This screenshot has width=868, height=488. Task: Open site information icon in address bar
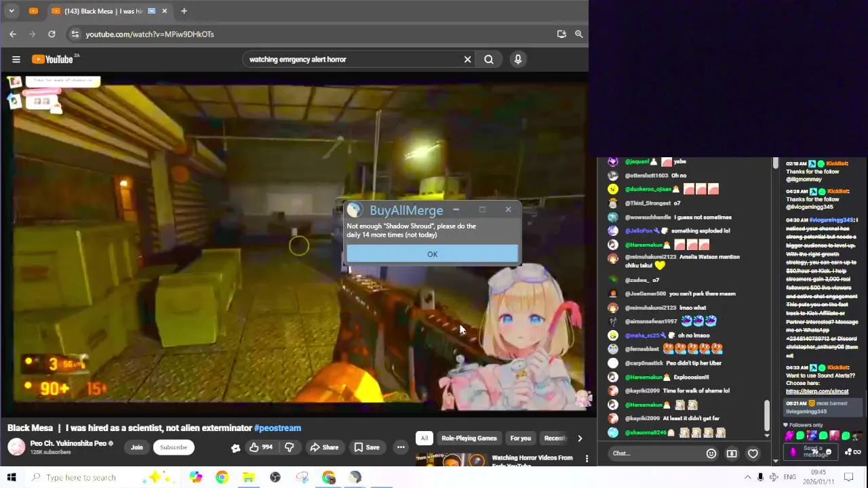point(75,34)
